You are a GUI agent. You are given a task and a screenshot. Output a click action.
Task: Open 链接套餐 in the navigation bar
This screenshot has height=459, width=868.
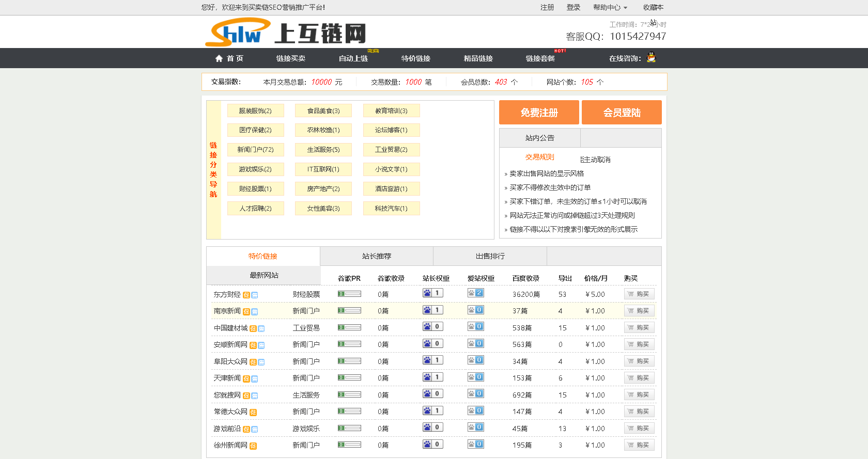[540, 58]
